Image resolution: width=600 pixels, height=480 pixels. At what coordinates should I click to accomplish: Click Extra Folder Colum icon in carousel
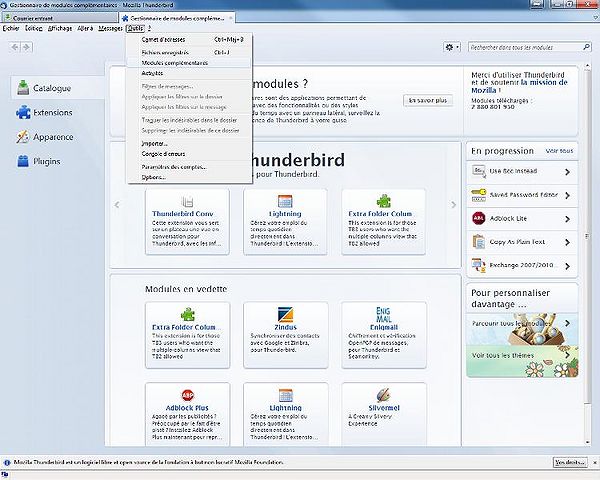pos(383,201)
